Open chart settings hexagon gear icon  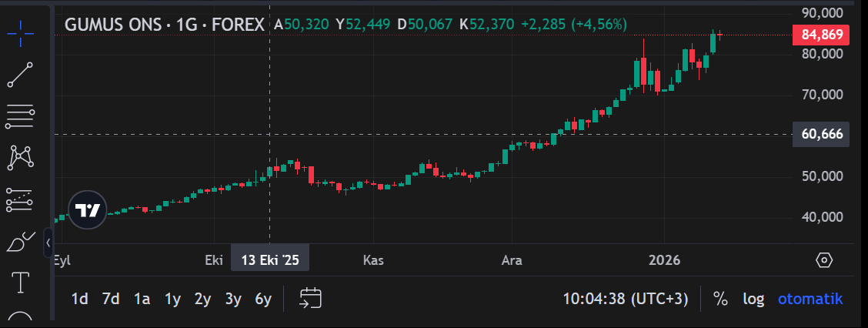point(823,259)
